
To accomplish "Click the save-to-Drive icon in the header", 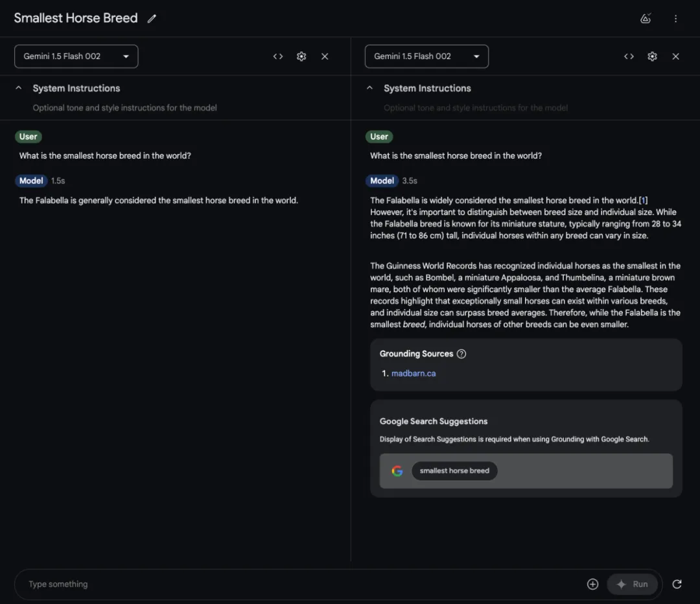I will 646,18.
